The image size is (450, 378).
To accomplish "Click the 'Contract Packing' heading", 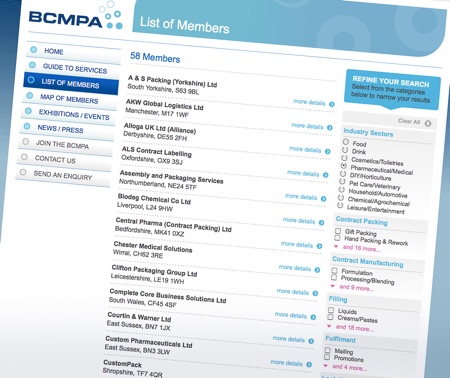I will (362, 221).
